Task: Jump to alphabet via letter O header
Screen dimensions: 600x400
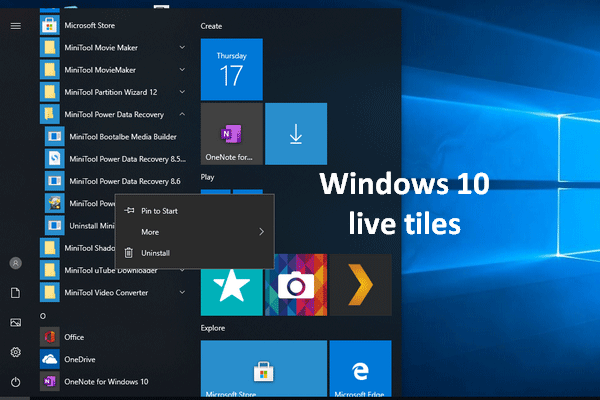Action: coord(43,316)
